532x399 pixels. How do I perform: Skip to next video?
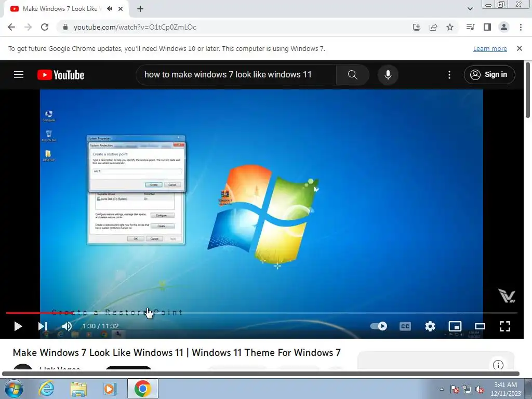[43, 326]
